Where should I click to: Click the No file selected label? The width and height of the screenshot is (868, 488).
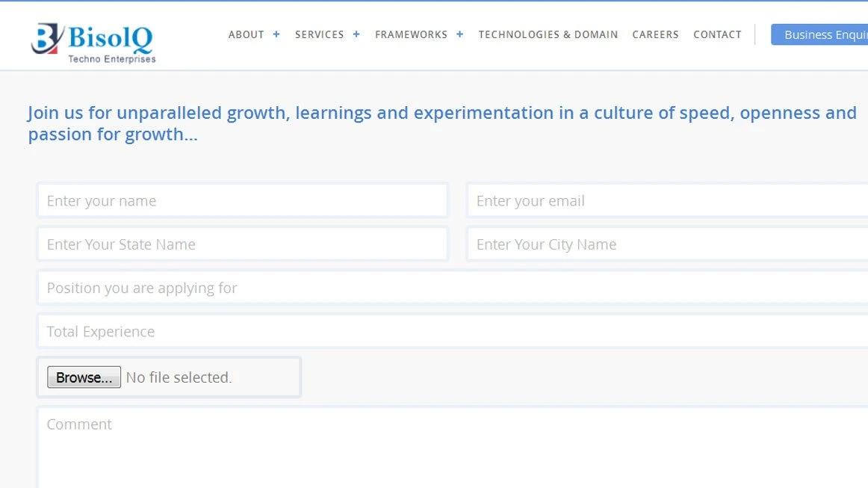click(179, 377)
